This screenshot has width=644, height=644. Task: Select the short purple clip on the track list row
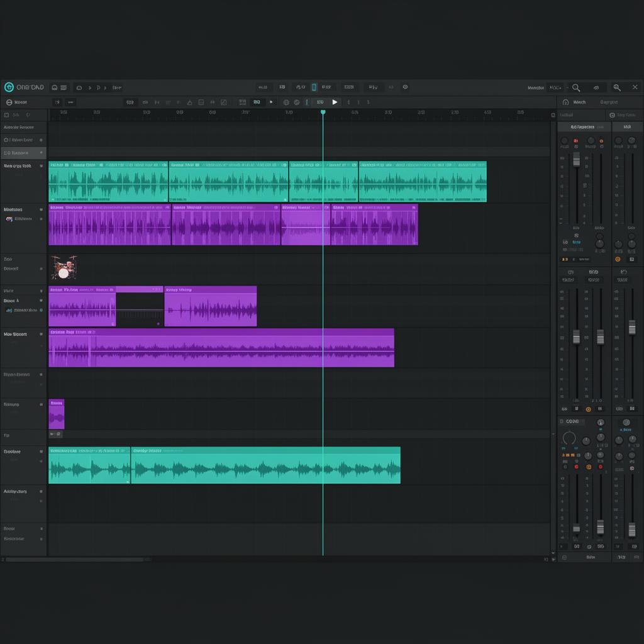point(56,414)
